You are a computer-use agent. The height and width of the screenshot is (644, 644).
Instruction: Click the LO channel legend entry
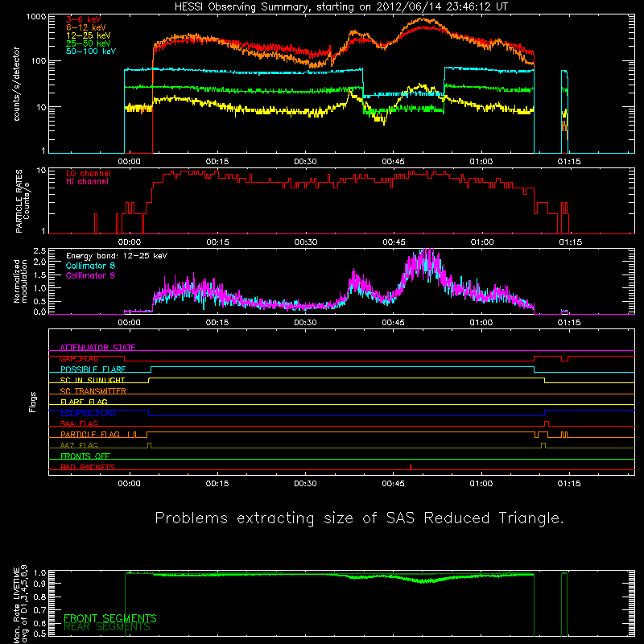pos(89,173)
